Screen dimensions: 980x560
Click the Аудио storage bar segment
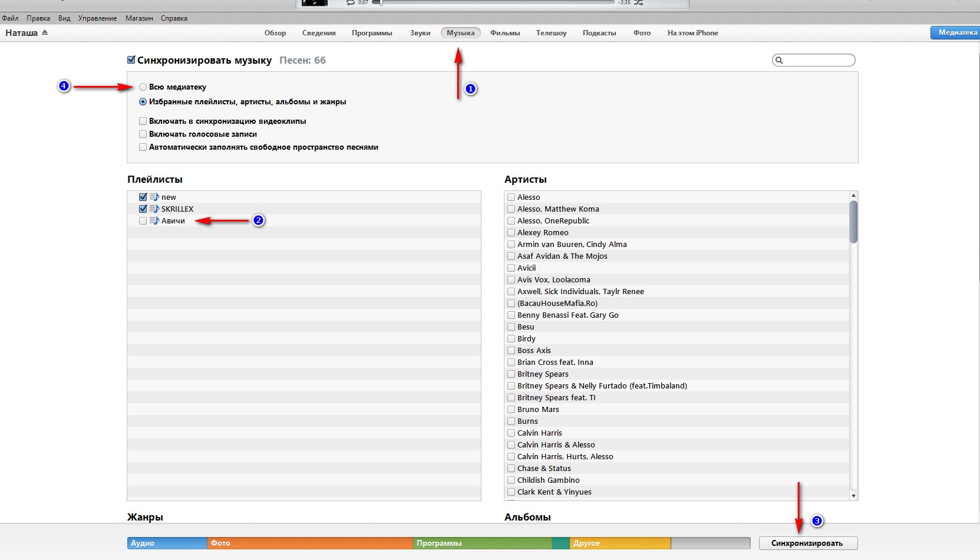click(x=167, y=543)
